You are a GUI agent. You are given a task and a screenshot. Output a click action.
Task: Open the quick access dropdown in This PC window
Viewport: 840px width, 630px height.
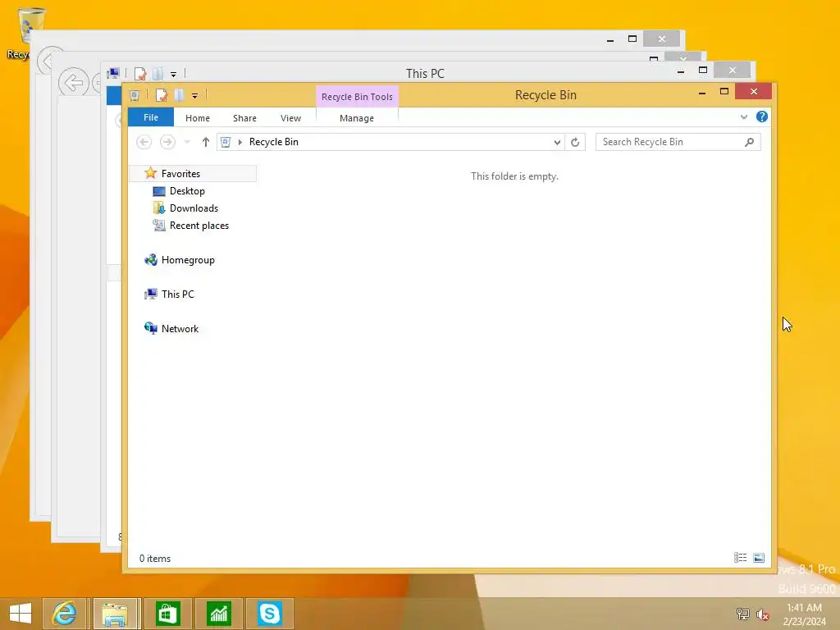coord(174,75)
